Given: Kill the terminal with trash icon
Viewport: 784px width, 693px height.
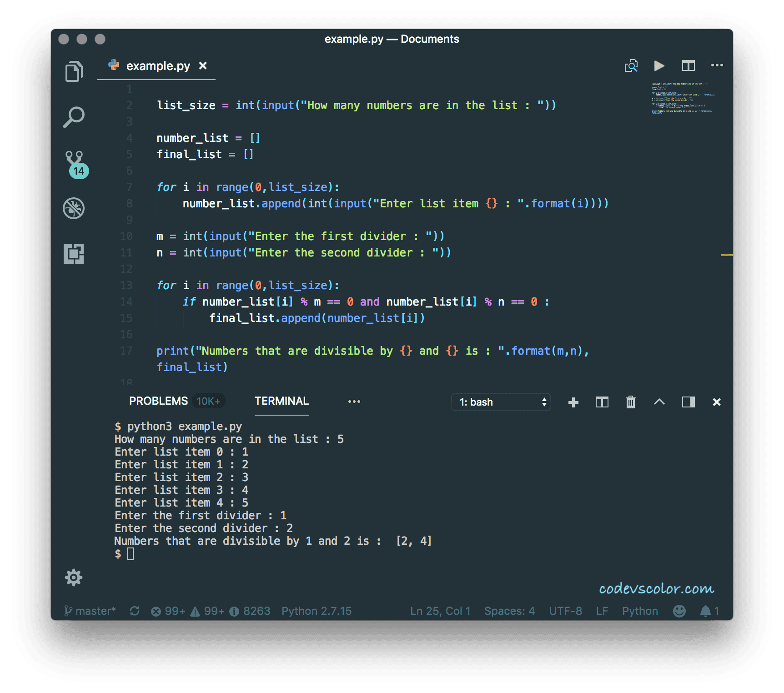Looking at the screenshot, I should tap(630, 402).
